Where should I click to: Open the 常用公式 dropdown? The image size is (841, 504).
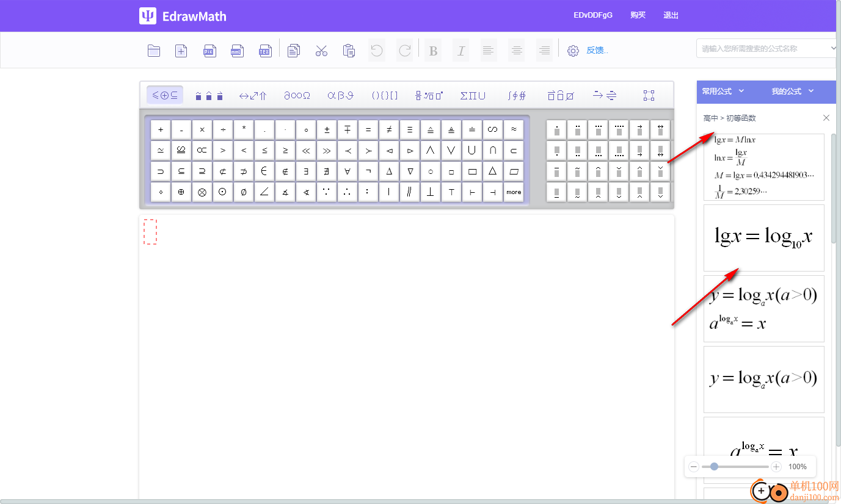(723, 92)
